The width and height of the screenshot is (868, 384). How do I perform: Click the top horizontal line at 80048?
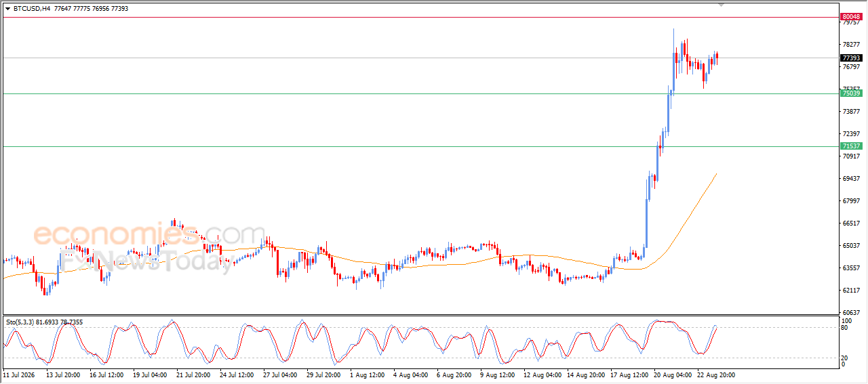tap(419, 17)
